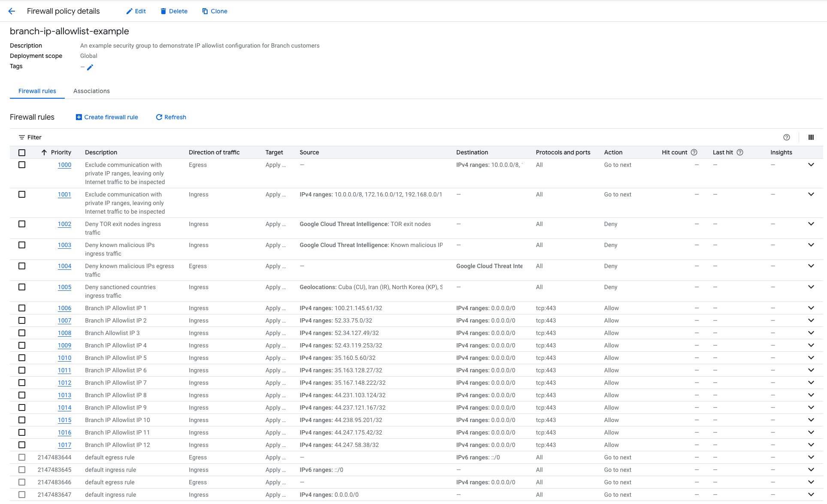Image resolution: width=827 pixels, height=504 pixels.
Task: Refresh the firewall rules list
Action: coord(171,117)
